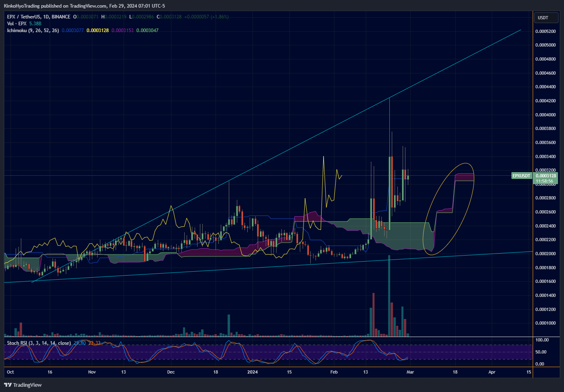Screen dimensions: 564x392
Task: Click 0.0001000 on the price axis
Action: (546, 323)
